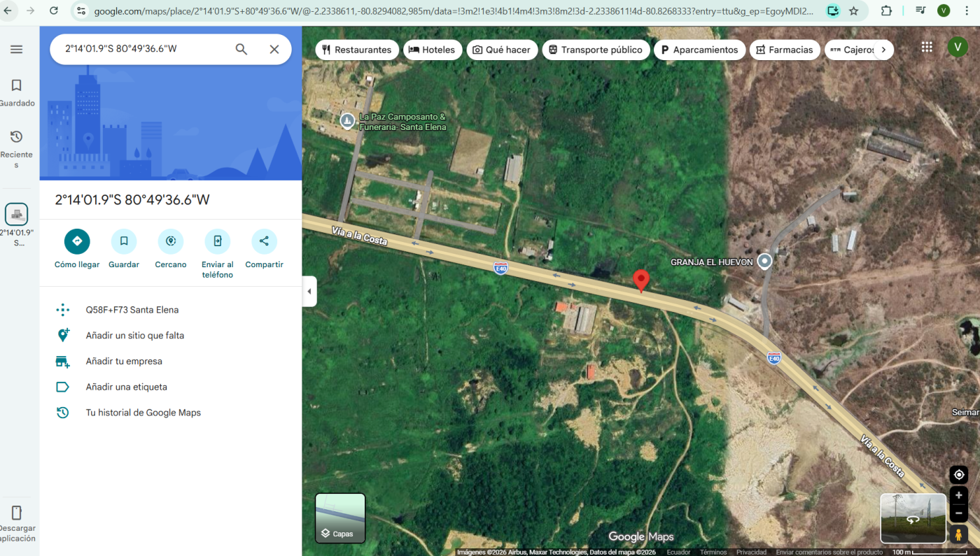Select the Farmacias category chip
Screen dimensions: 980x556
click(x=785, y=50)
